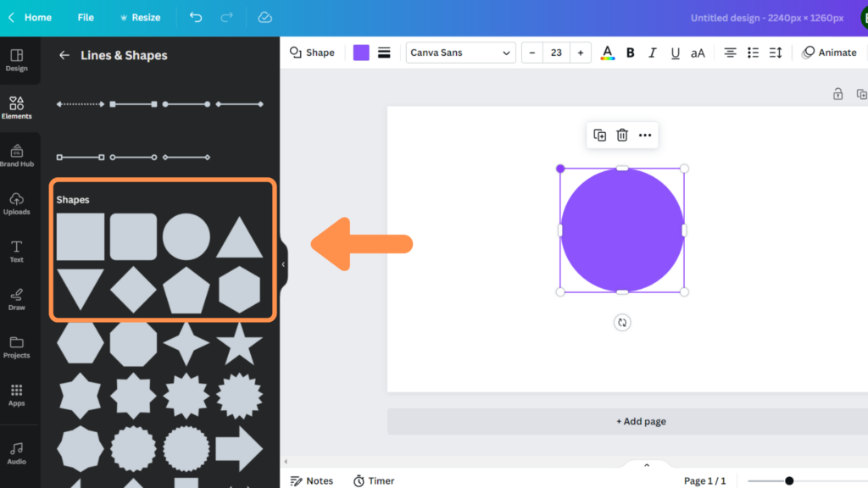This screenshot has height=488, width=868.
Task: Adjust the zoom slider handle
Action: pyautogui.click(x=789, y=481)
